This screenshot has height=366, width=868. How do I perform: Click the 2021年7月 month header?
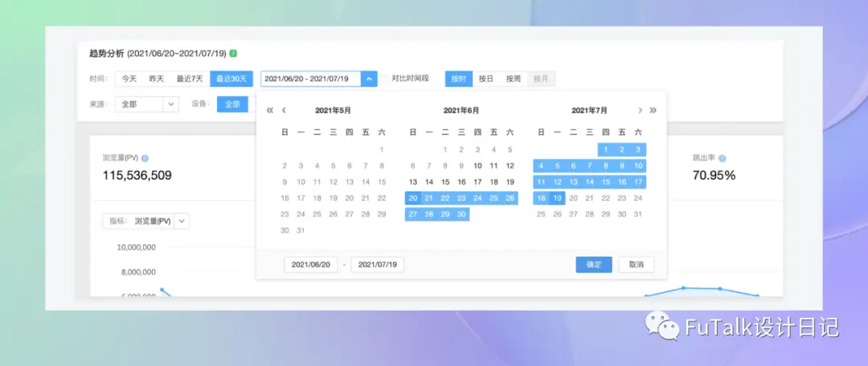(590, 111)
